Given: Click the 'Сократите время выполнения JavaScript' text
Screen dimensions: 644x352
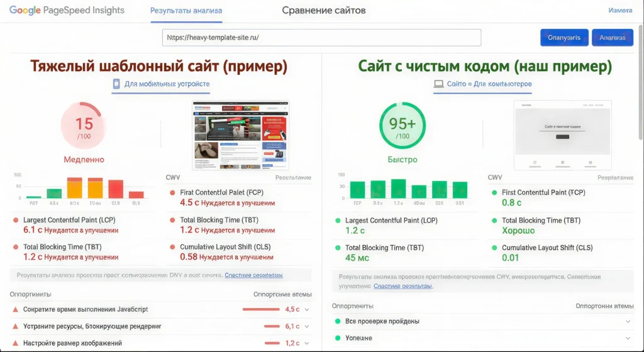Looking at the screenshot, I should coord(86,309).
